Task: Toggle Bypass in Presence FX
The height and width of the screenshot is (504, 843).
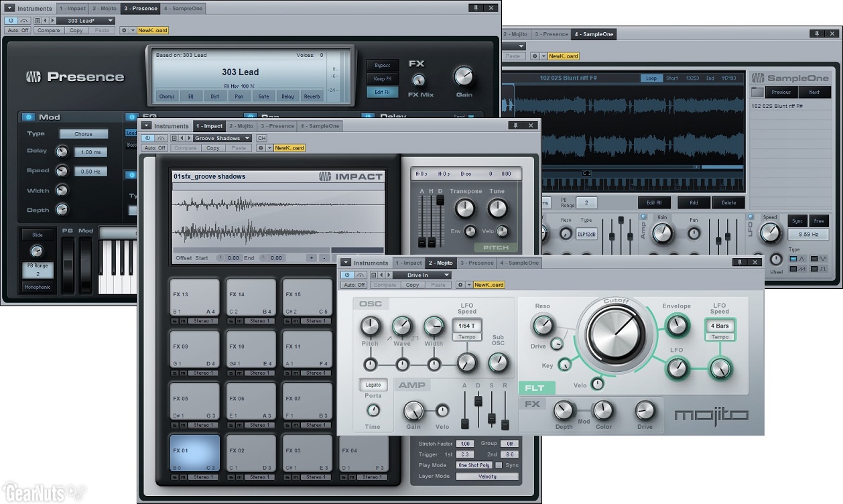Action: tap(382, 65)
